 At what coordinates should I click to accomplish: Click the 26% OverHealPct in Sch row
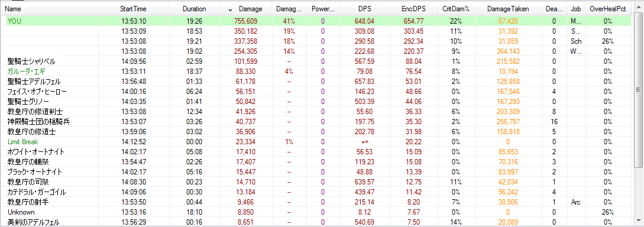tap(608, 41)
